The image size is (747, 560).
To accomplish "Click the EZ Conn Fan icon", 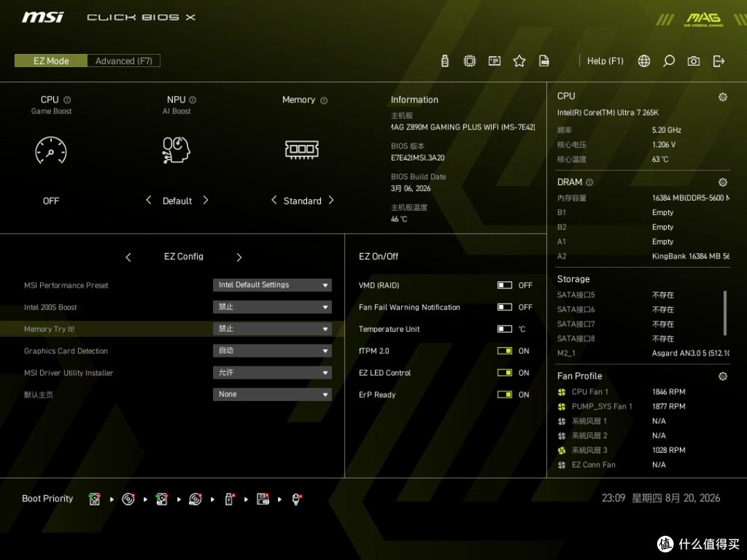I will (x=562, y=465).
